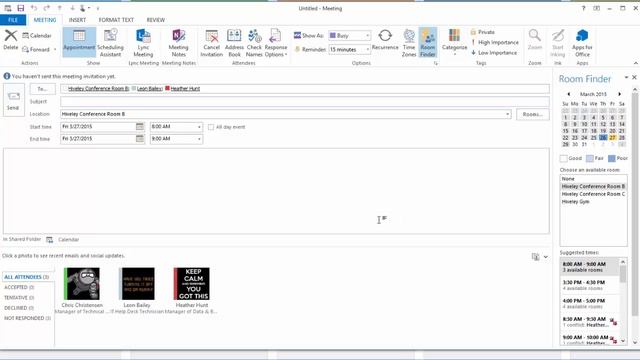Mark the meeting as Private

(x=483, y=32)
